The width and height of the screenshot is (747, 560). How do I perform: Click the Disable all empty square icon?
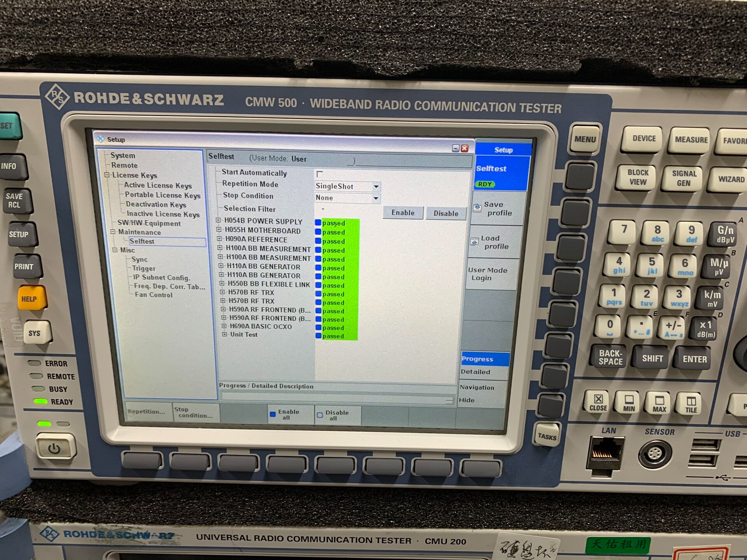pos(320,415)
